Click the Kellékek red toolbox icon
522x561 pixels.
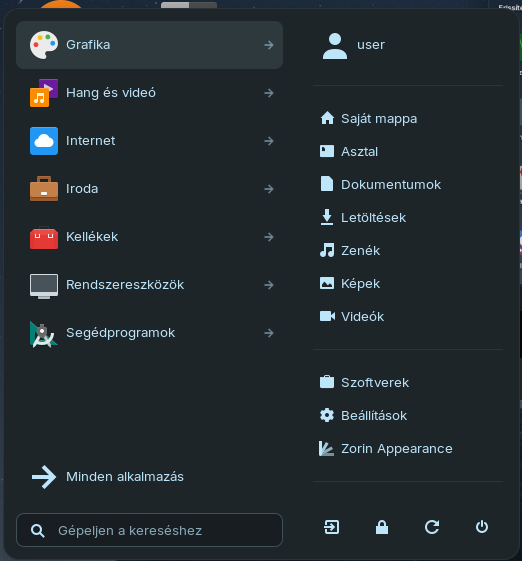44,237
